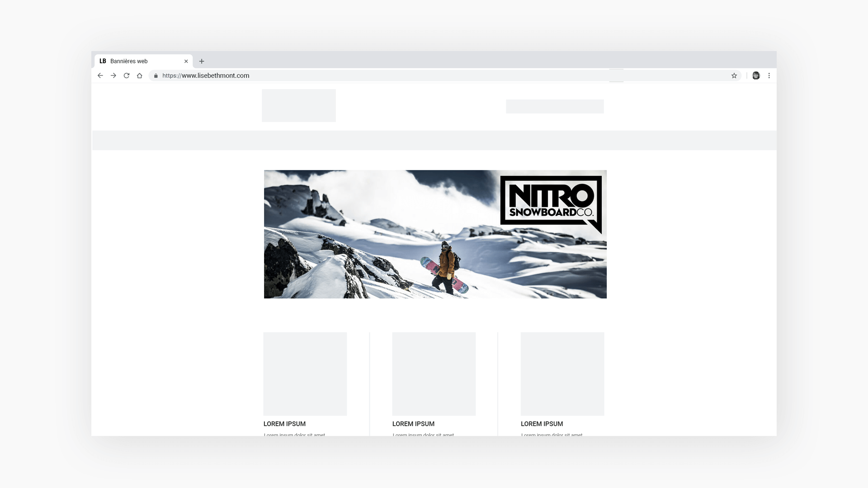Open the middle card's grey image placeholder
Screen dimensions: 868x488
[x=434, y=374]
